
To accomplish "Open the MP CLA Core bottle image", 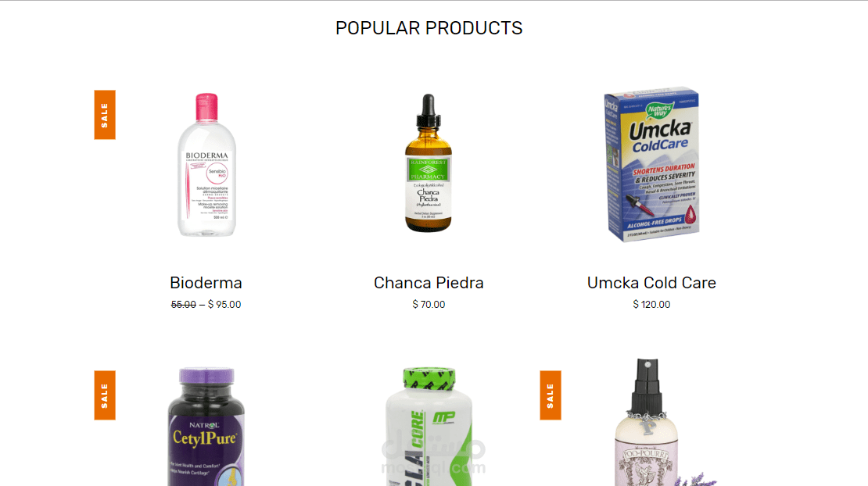I will (429, 427).
